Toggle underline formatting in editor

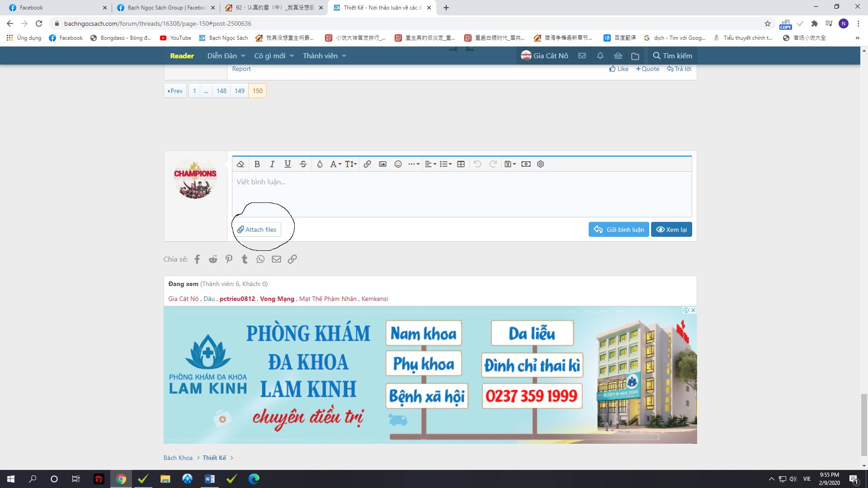pos(288,164)
